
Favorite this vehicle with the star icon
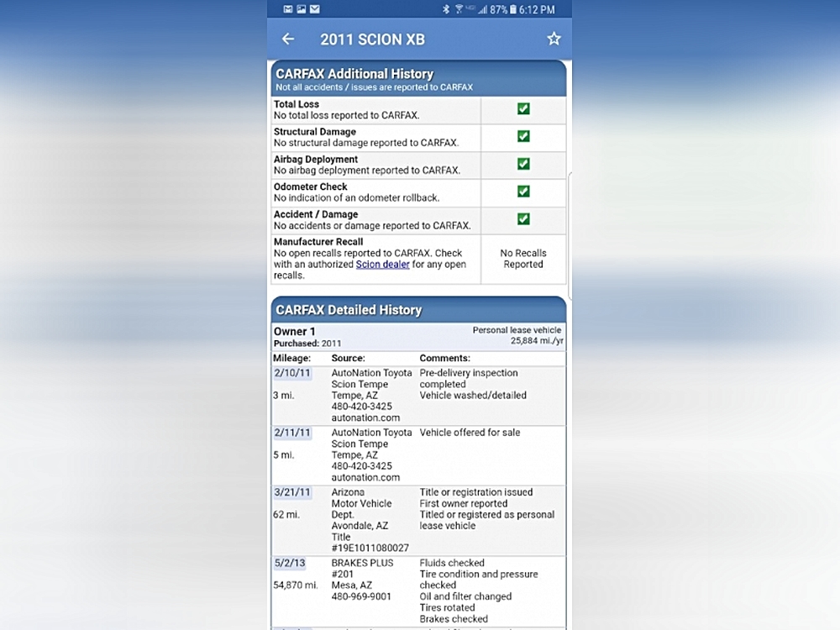(554, 39)
